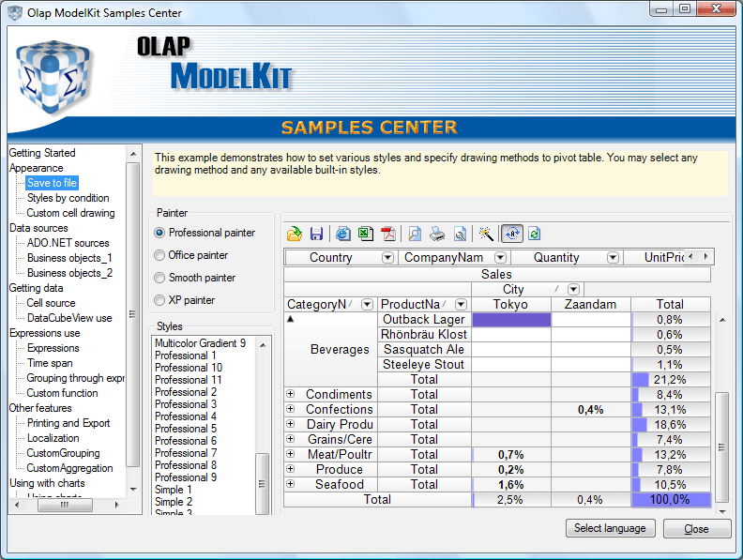The image size is (743, 560).
Task: Click styles list scroll up arrow
Action: point(263,345)
